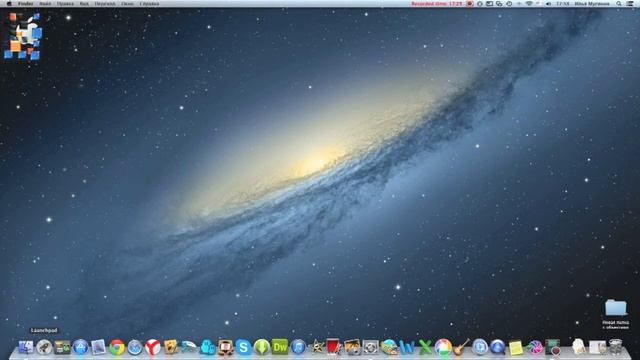Launch the blue W word processor
Image resolution: width=640 pixels, height=360 pixels.
tap(407, 347)
